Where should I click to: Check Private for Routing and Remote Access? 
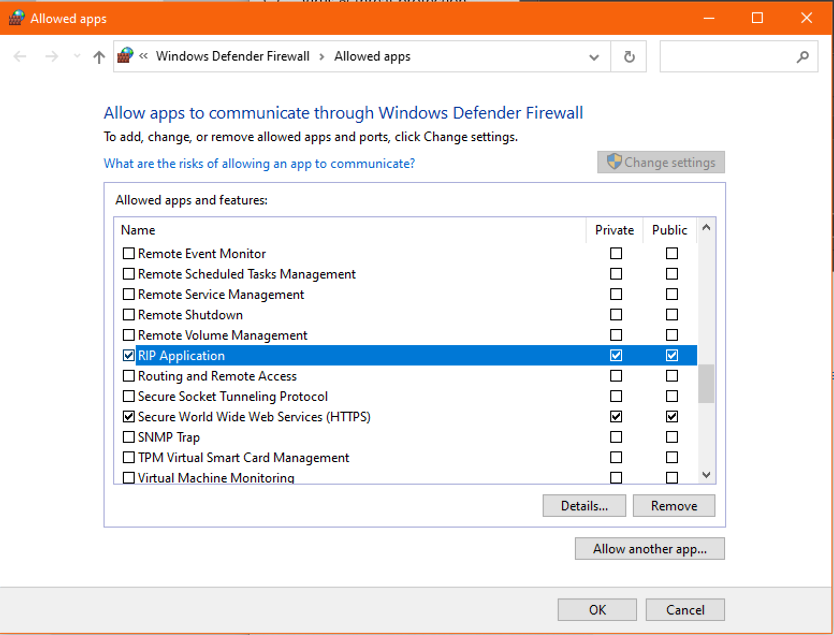(616, 376)
